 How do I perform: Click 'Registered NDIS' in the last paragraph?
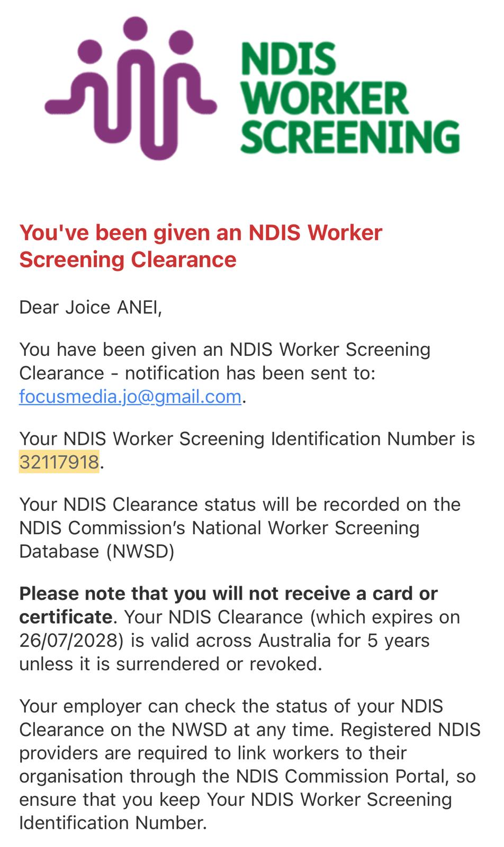[x=410, y=729]
